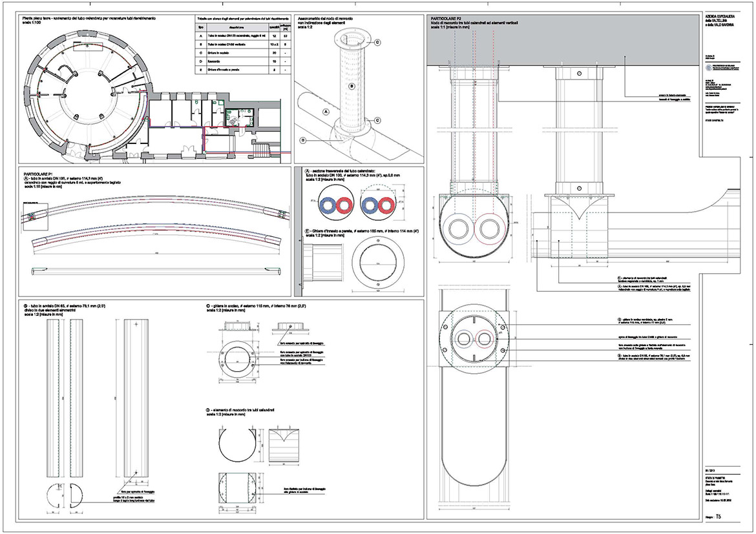Click callout D at the axonometric joint base

[302, 139]
